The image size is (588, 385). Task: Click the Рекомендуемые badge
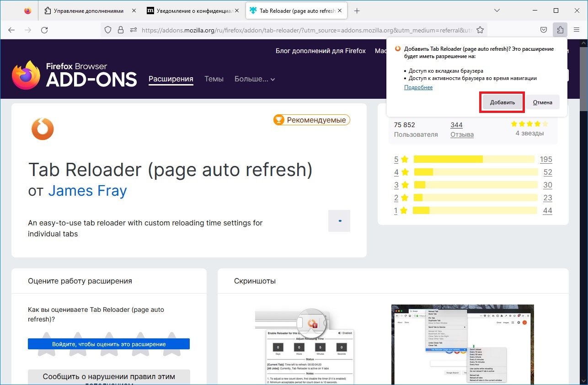[311, 120]
